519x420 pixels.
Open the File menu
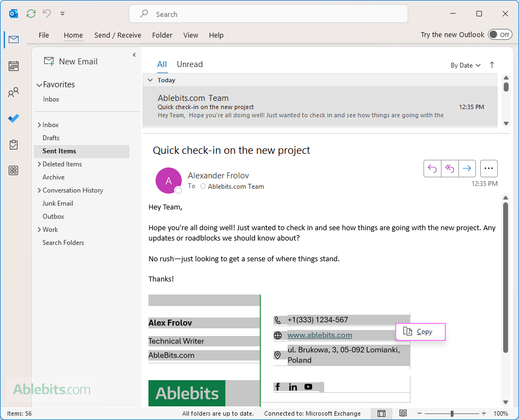click(44, 35)
